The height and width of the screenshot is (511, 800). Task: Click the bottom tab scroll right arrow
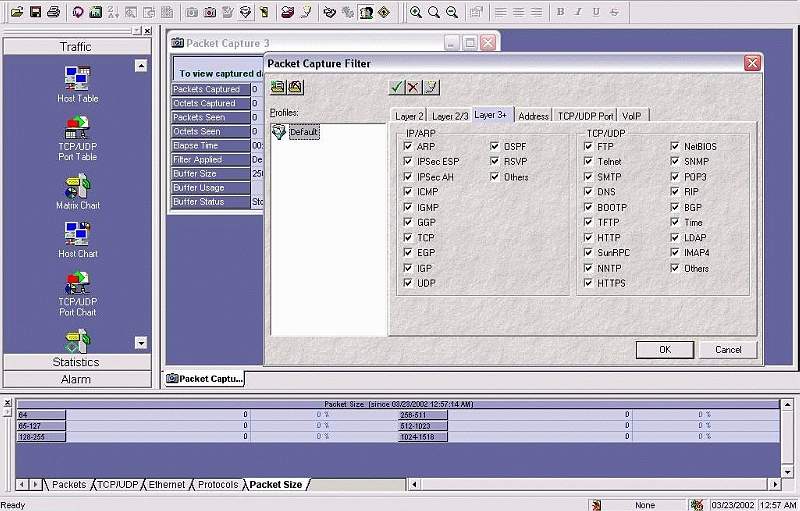(35, 484)
